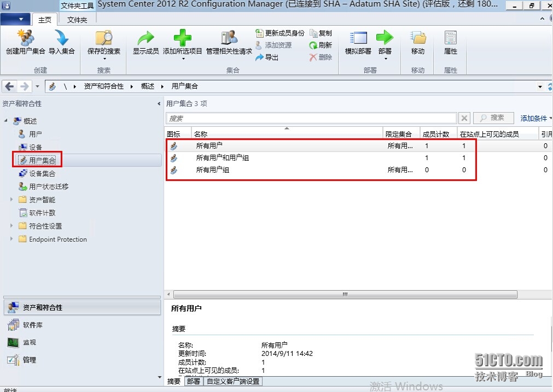Viewport: 553px width, 392px height.
Task: Collapse the 概述 tree node
Action: point(5,120)
